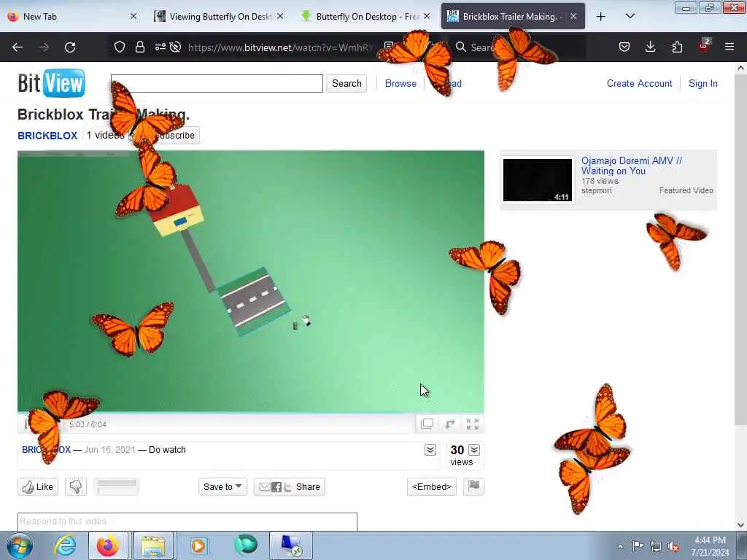This screenshot has width=747, height=560.
Task: Close the Brickblox Trailer Making tab
Action: tap(573, 16)
